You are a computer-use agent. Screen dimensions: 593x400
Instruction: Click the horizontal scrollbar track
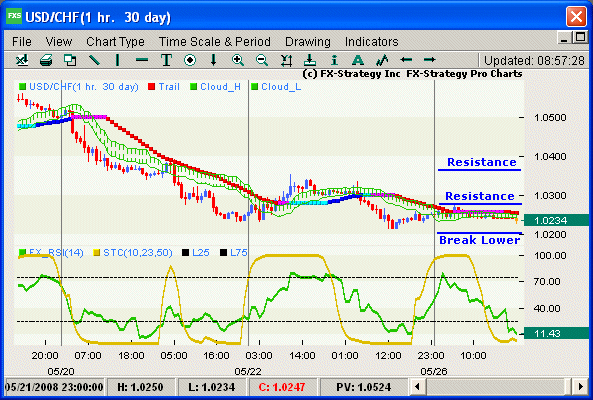(498, 387)
